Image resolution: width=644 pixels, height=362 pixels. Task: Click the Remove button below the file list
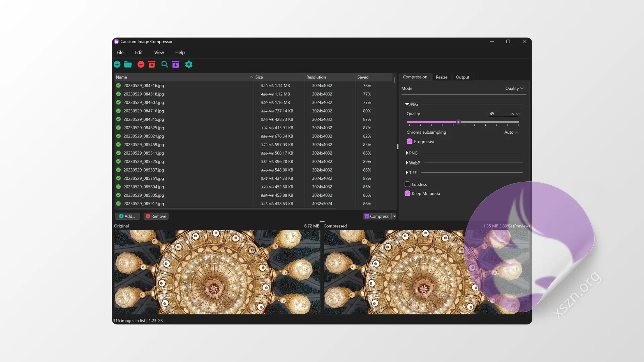click(x=156, y=216)
